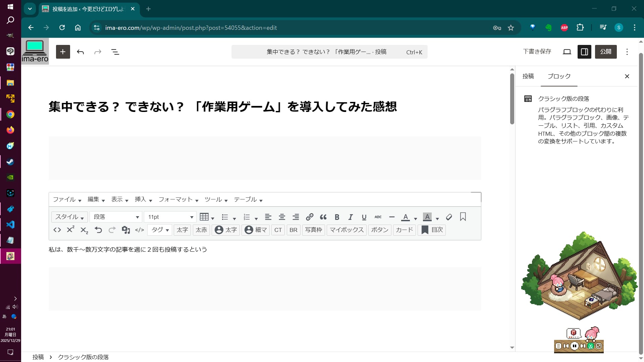Expand the スタイル dropdown
This screenshot has width=644, height=362.
point(69,217)
